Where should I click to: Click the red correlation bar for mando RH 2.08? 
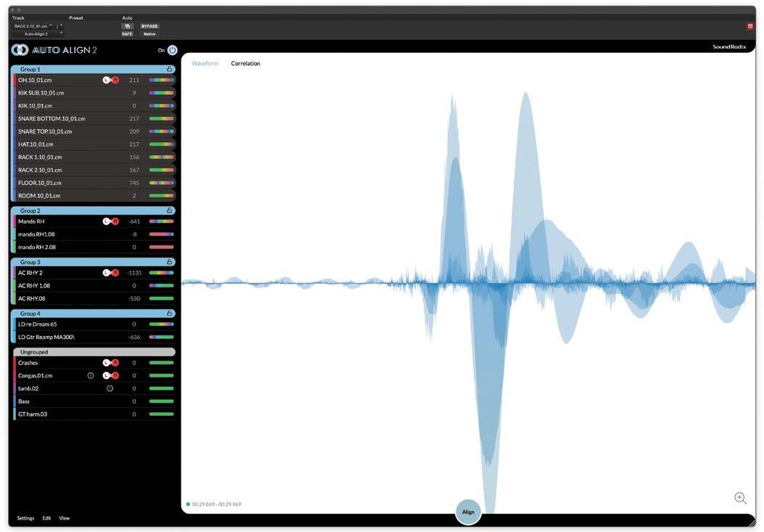tap(161, 247)
